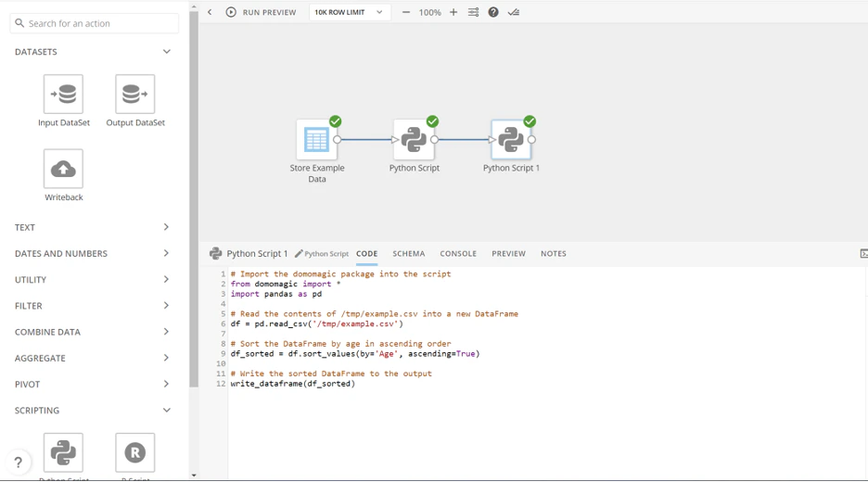Click the sidebar scroll up arrow
The width and height of the screenshot is (868, 482).
pos(193,7)
